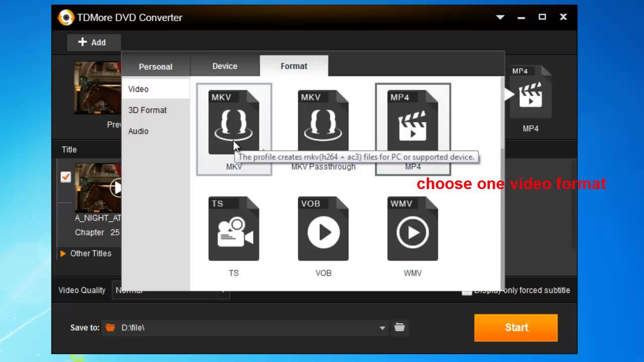Screen dimensions: 644x362
Task: Minimize the TDMore window
Action: coord(521,17)
